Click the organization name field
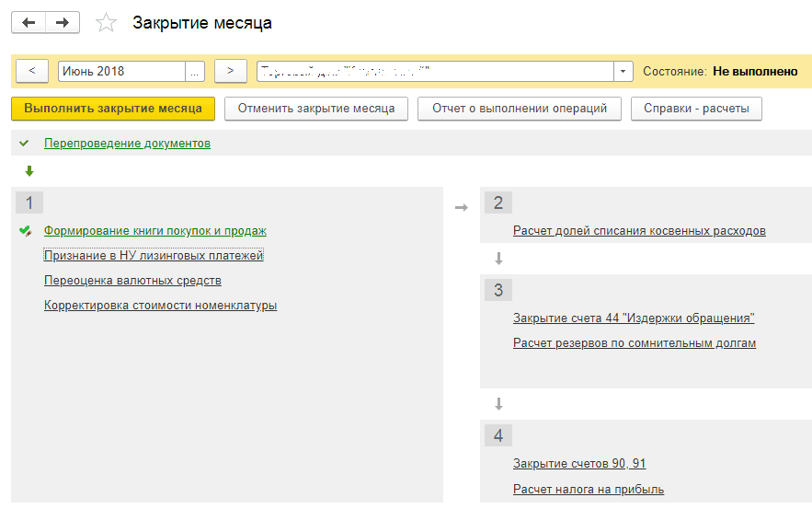The image size is (812, 509). coord(435,71)
